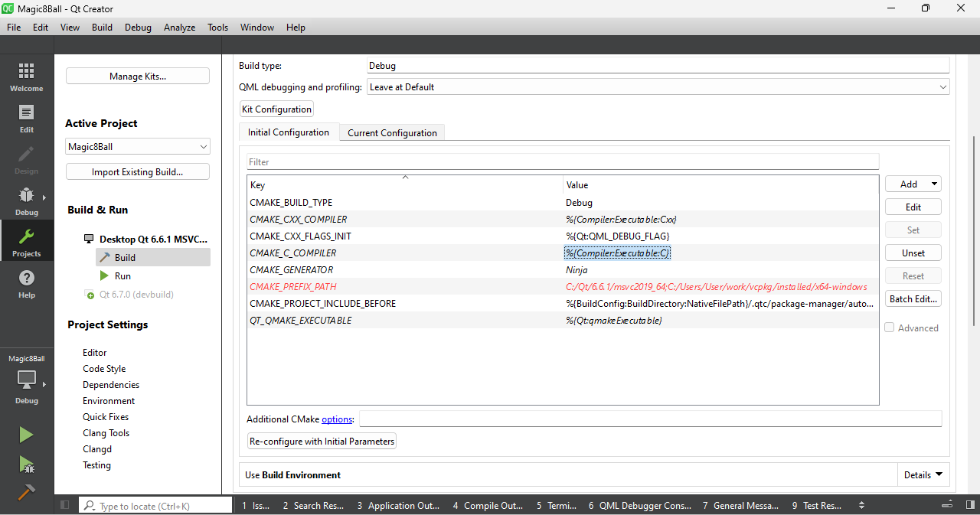Toggle the sidebar with the bottom-left panel icon
This screenshot has width=980, height=515.
pos(64,505)
